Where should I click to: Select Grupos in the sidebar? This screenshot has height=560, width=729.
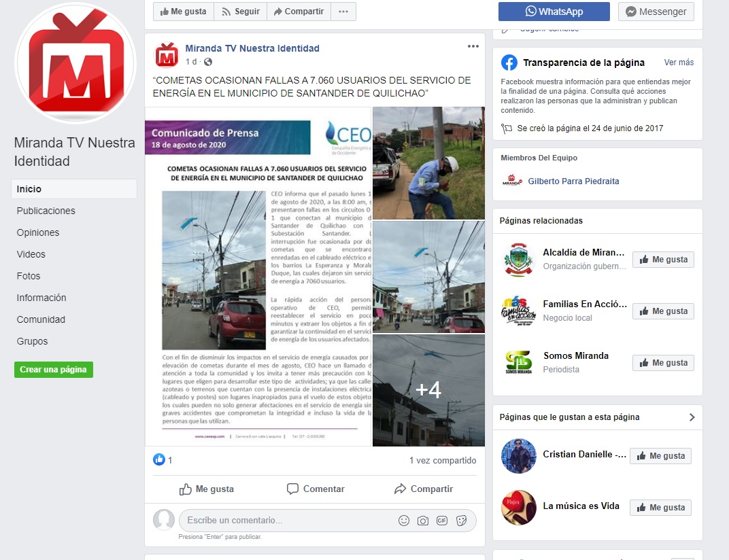click(32, 342)
